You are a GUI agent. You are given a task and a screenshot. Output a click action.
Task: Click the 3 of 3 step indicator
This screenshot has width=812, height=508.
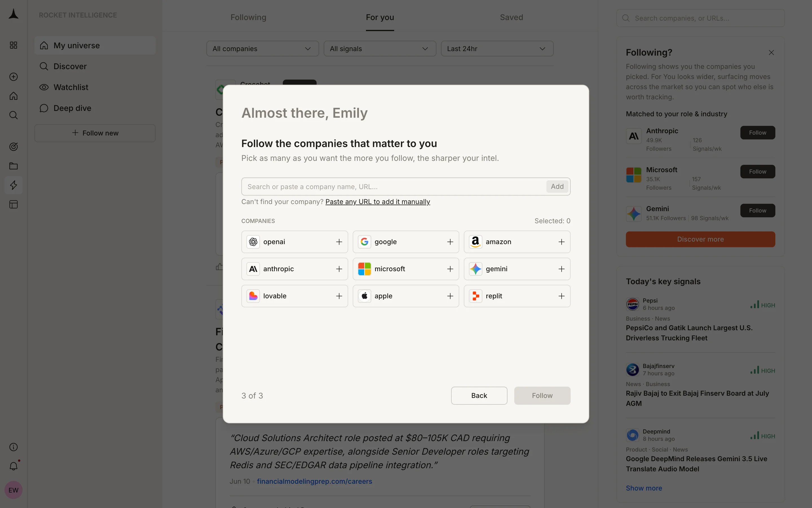(x=252, y=395)
